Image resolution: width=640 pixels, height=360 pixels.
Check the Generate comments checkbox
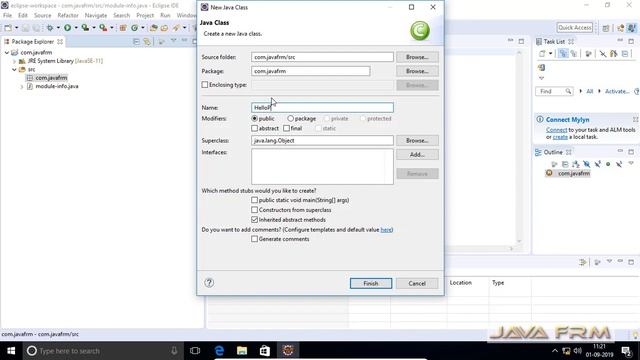(254, 239)
